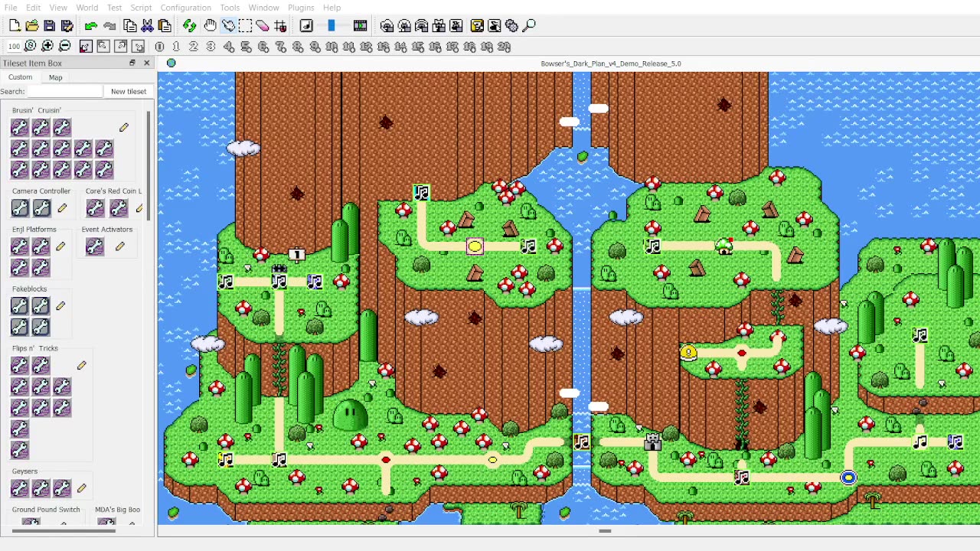Switch to section 20
Viewport: 980px width, 551px height.
(504, 47)
